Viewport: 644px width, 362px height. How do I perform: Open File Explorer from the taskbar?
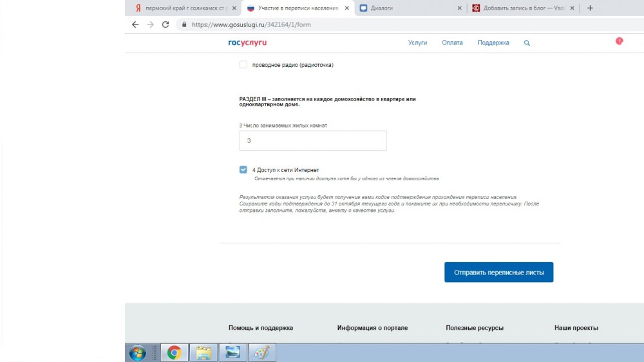click(x=203, y=352)
